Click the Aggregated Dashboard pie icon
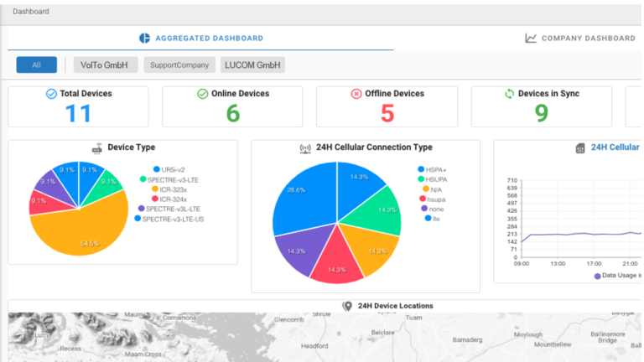This screenshot has height=362, width=644. [144, 39]
